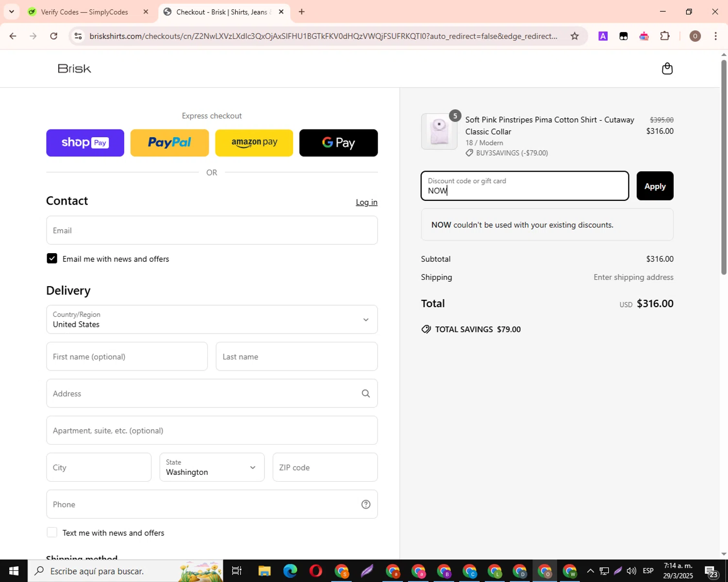The height and width of the screenshot is (582, 728).
Task: Click the Phone field
Action: (x=212, y=504)
